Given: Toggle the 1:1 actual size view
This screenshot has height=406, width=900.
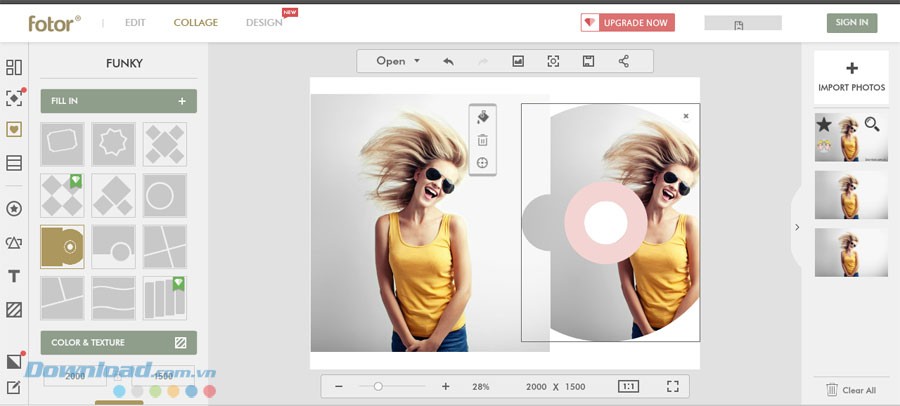Looking at the screenshot, I should (x=629, y=386).
